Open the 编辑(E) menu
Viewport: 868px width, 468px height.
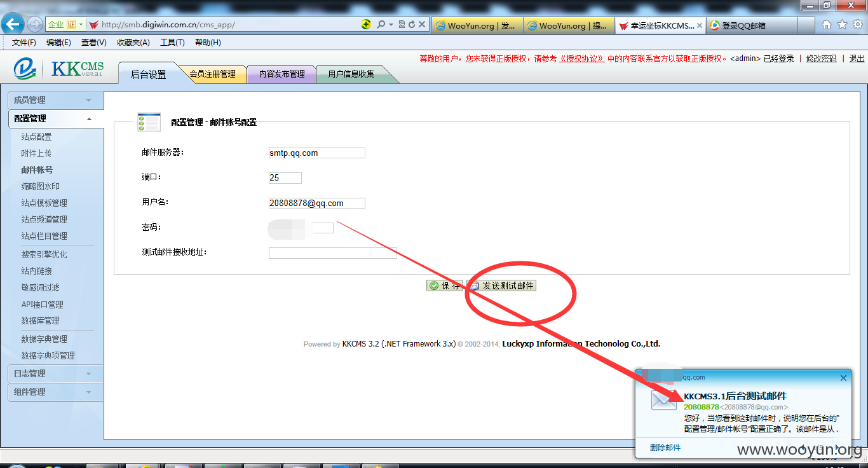58,43
